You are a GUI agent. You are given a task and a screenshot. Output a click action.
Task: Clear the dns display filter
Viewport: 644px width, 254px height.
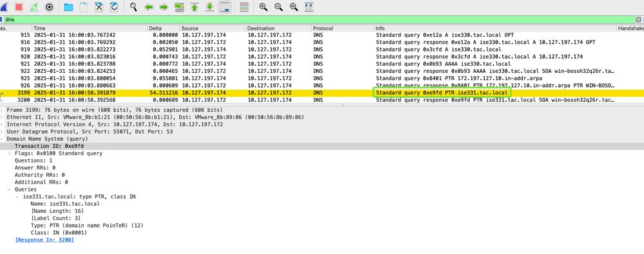point(638,19)
